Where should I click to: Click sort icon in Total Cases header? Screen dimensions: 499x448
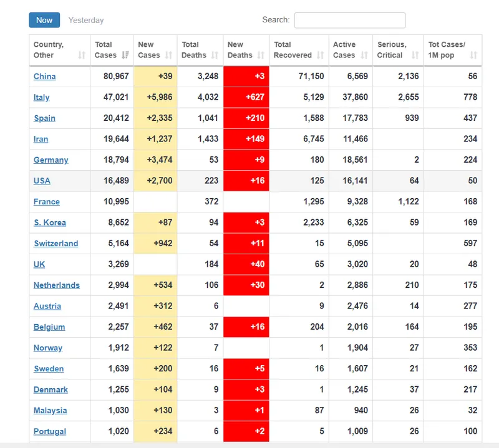(125, 55)
